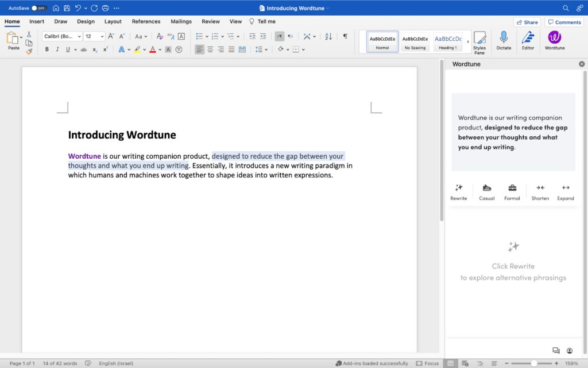Image resolution: width=588 pixels, height=368 pixels.
Task: Center-align the paragraph text
Action: point(210,49)
